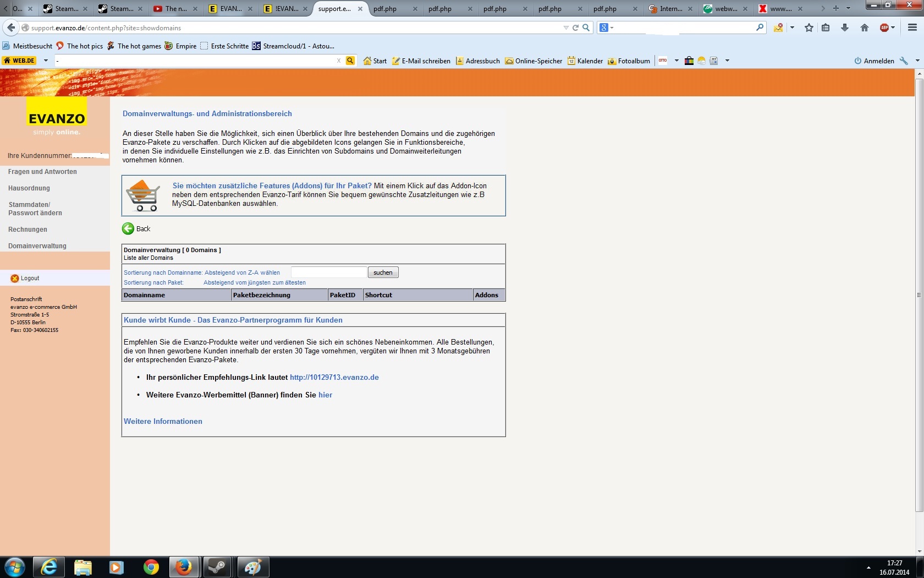Expand dropdown after the news icon
Viewport: 924px width, 578px height.
click(727, 61)
